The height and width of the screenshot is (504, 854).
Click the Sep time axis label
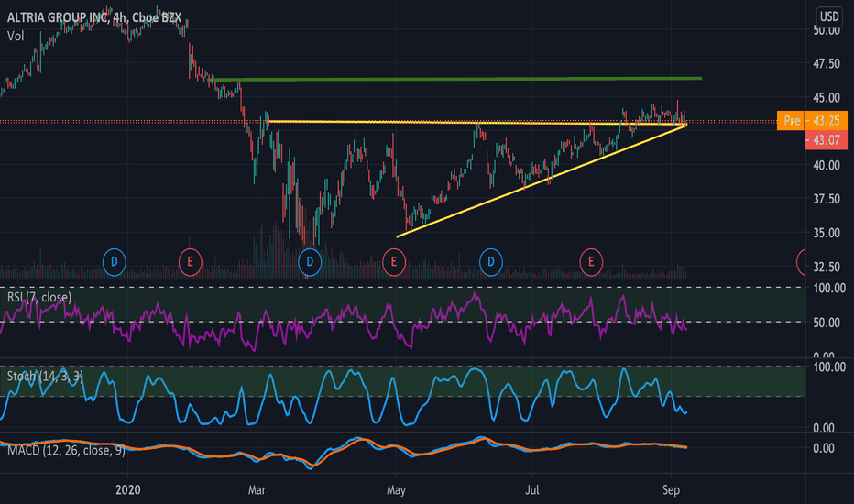point(671,490)
